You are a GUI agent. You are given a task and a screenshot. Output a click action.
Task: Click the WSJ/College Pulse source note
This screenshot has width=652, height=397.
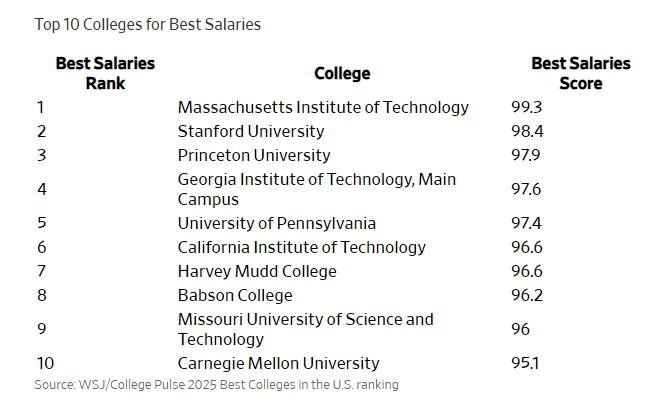(x=216, y=385)
